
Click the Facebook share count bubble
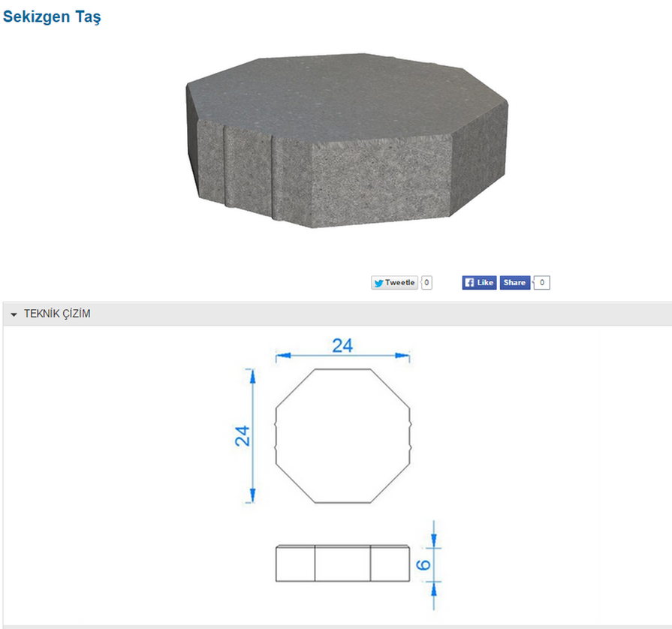[541, 283]
